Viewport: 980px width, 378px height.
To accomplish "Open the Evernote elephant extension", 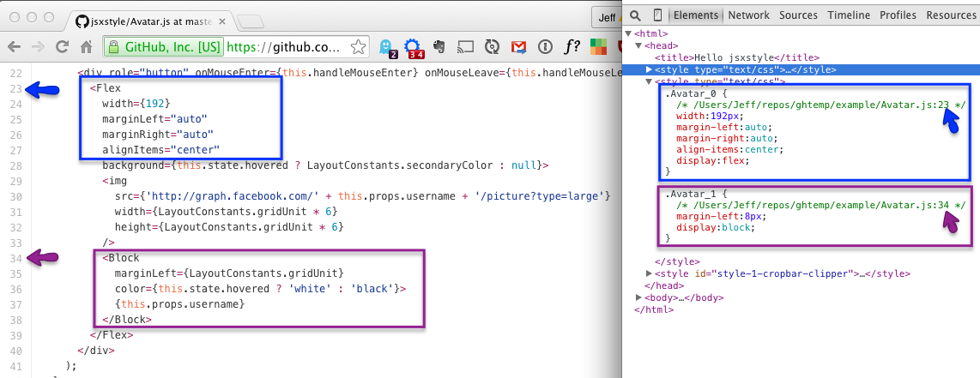I will pyautogui.click(x=439, y=47).
